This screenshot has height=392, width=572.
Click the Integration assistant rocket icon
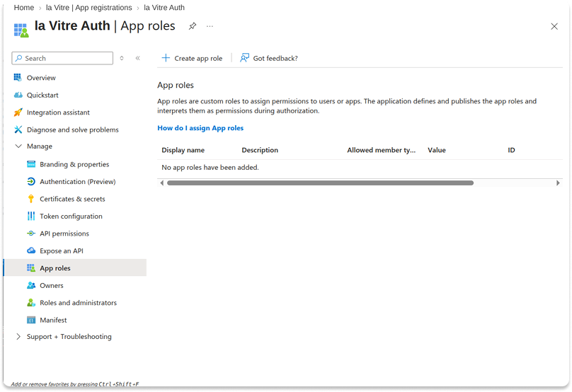[18, 113]
